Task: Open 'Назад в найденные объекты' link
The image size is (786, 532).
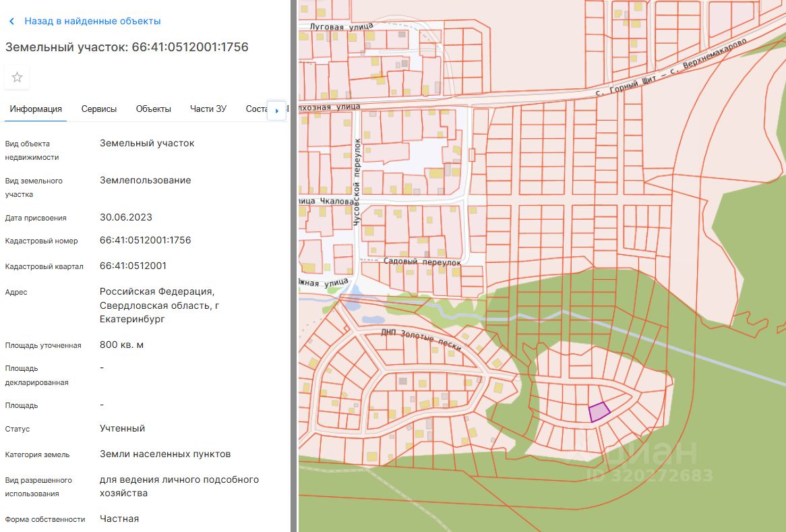Action: (x=92, y=21)
